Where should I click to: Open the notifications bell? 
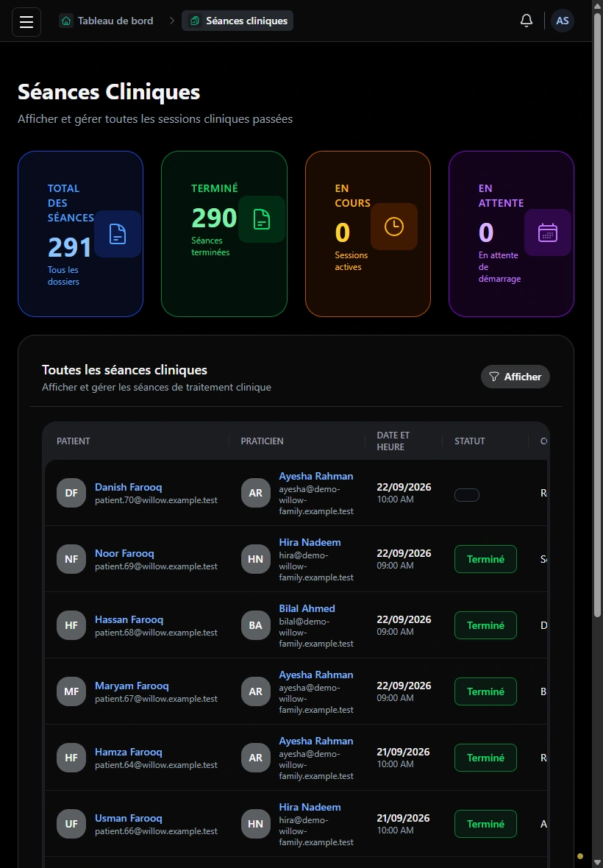point(526,21)
